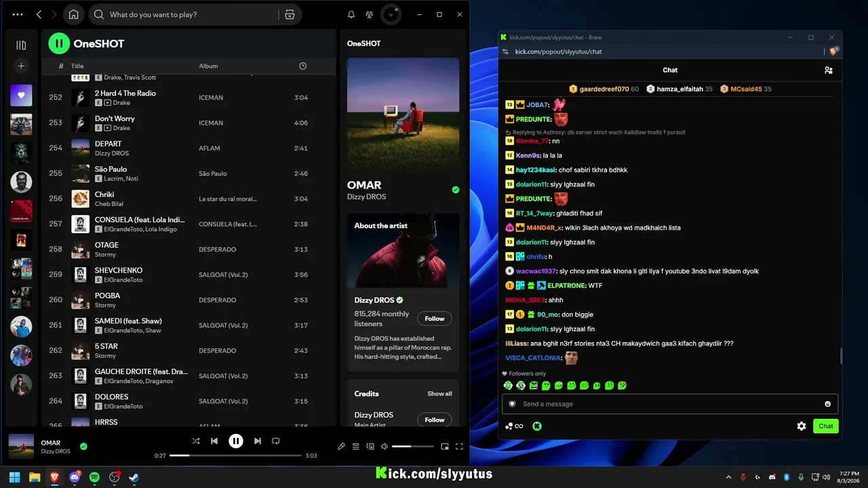Toggle the saved checkmark beside OMAR in the side panel

(456, 190)
